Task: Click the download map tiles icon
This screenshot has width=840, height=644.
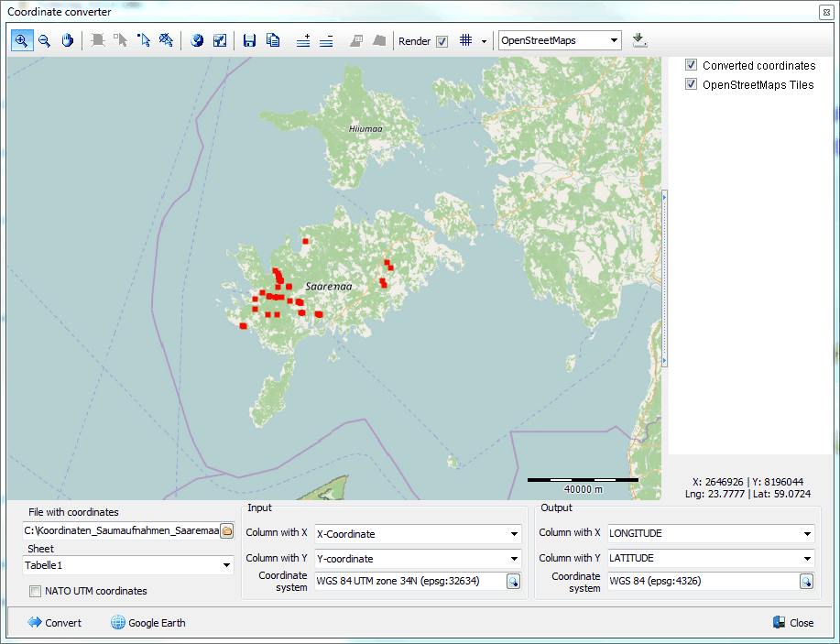Action: pos(639,40)
